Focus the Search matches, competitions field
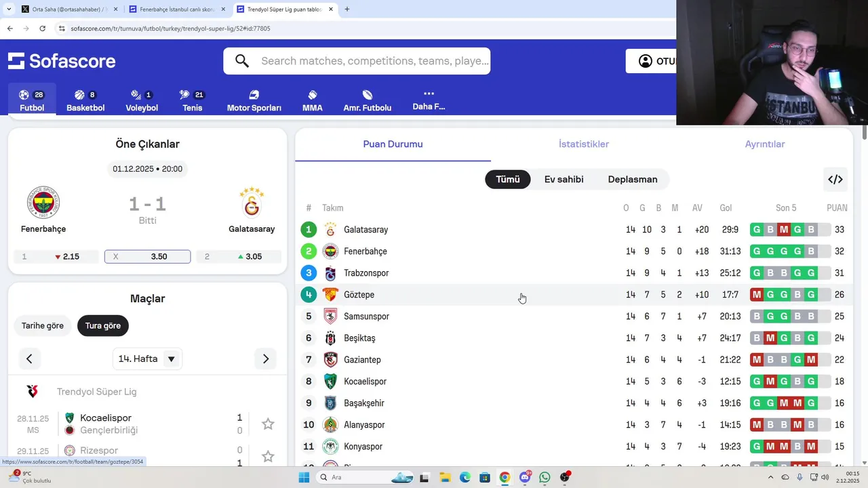The image size is (868, 488). point(374,61)
